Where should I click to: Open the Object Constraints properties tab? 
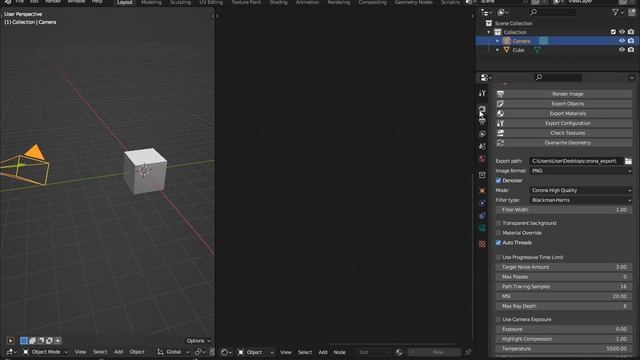click(x=482, y=216)
